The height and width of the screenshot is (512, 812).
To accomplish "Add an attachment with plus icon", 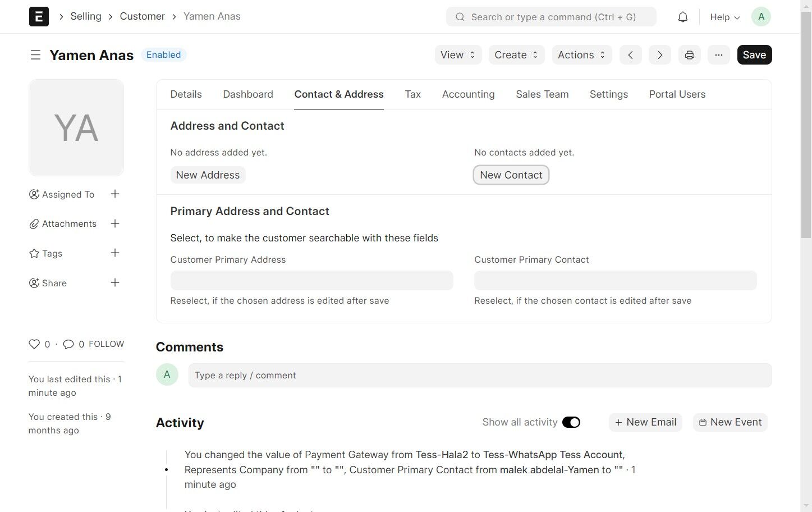I will point(115,223).
